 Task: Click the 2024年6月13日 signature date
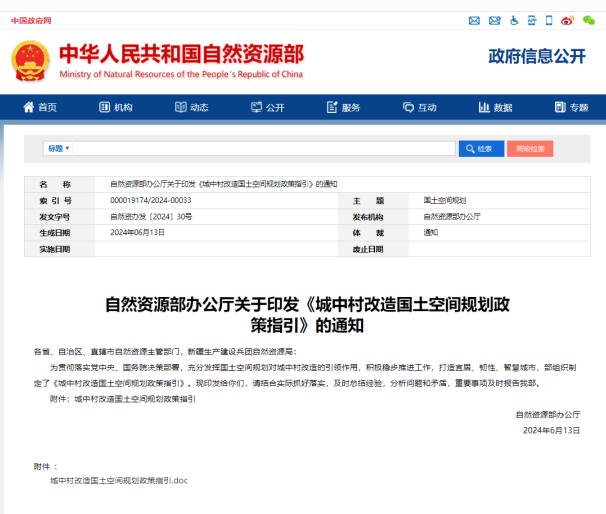[552, 430]
